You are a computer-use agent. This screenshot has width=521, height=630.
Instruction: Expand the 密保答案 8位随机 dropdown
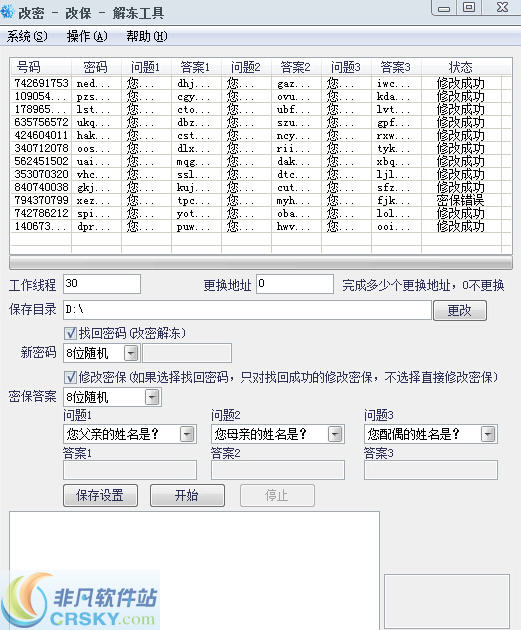tap(152, 397)
